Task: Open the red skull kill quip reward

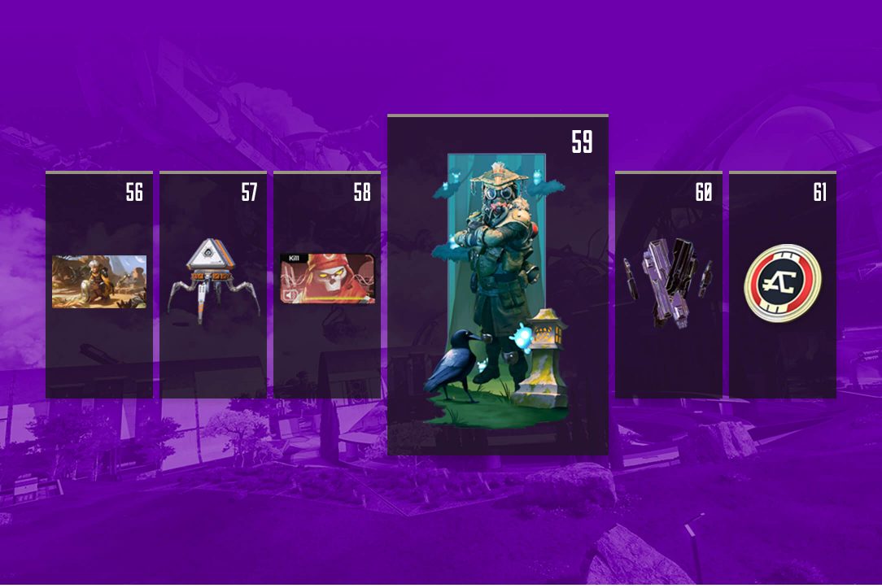Action: click(x=327, y=279)
